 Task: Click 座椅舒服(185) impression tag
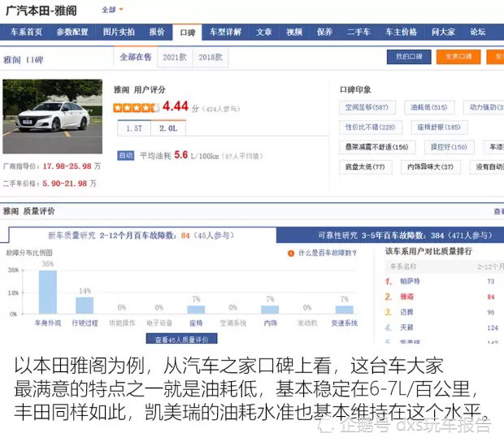click(x=439, y=128)
